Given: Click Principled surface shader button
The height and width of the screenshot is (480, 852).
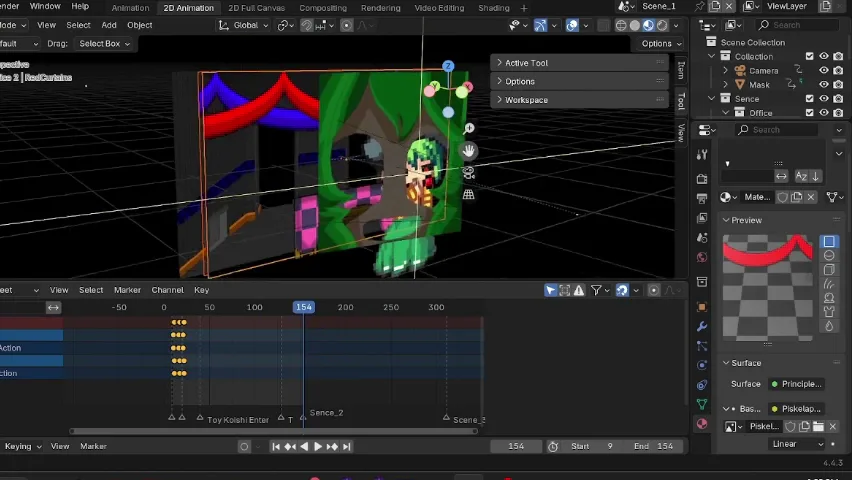Looking at the screenshot, I should coord(797,384).
